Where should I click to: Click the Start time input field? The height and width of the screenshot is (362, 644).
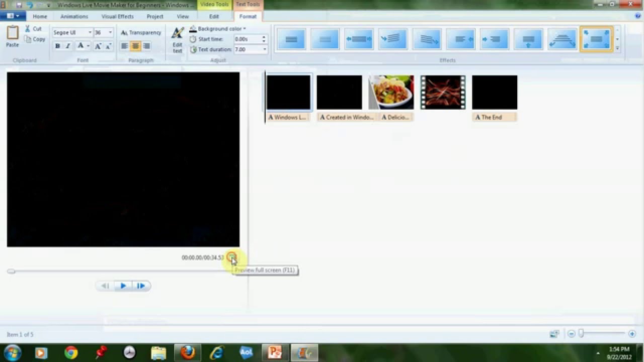point(247,39)
